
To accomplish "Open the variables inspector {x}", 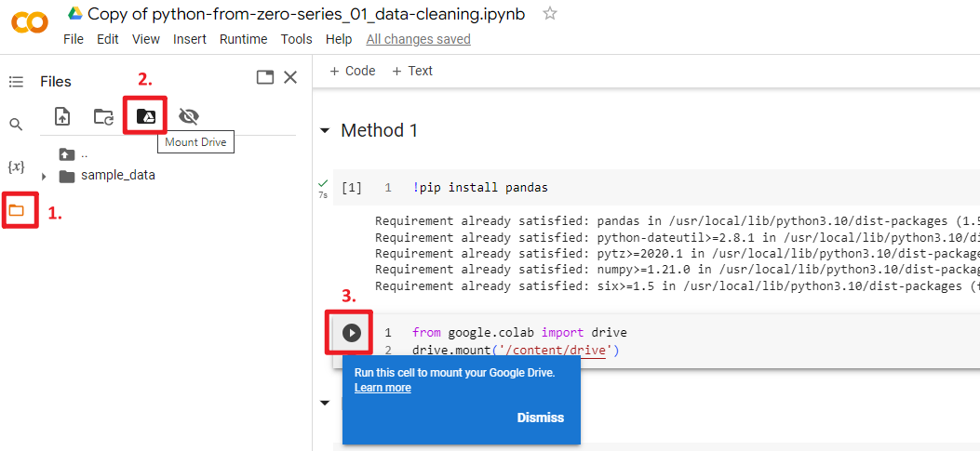I will tap(16, 166).
